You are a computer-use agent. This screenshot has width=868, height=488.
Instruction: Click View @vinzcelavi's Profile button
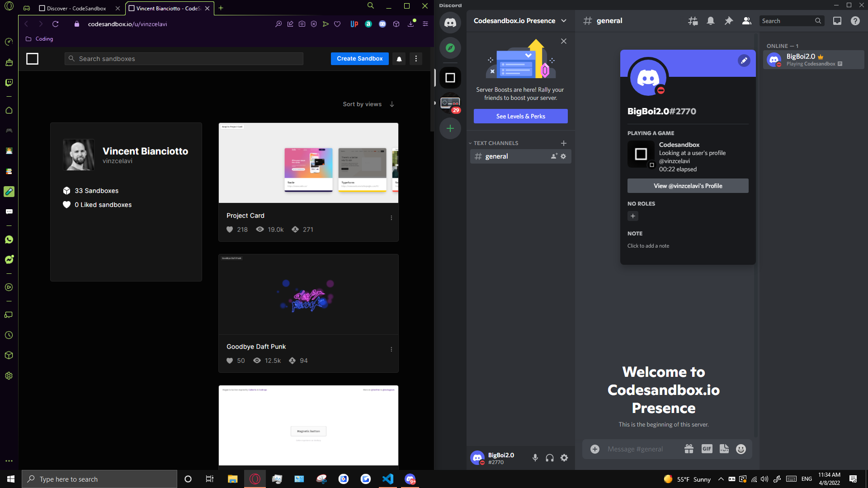(x=688, y=186)
